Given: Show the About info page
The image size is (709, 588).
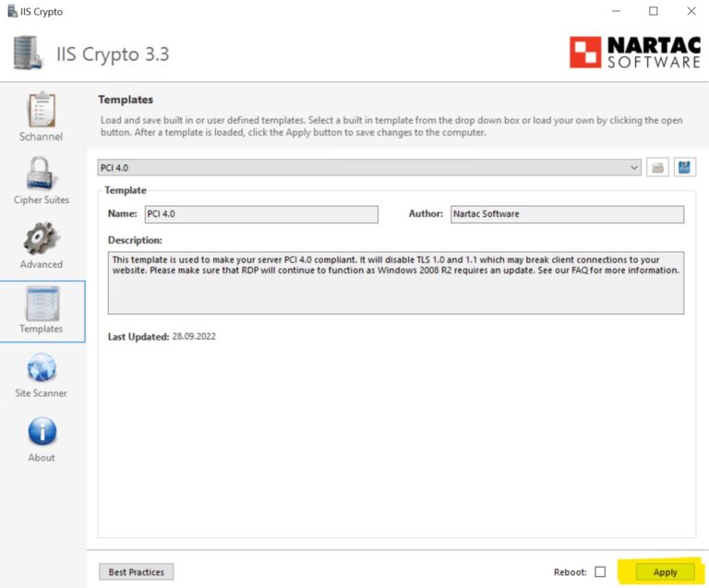Looking at the screenshot, I should (x=42, y=439).
